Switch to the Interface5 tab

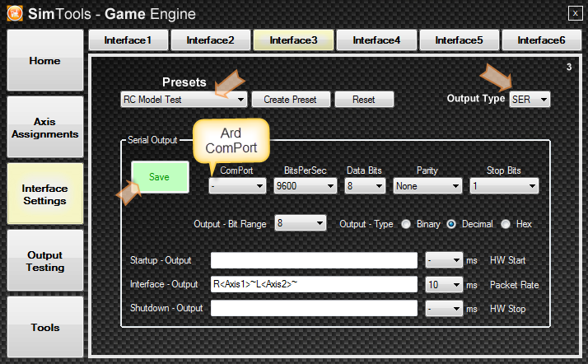460,40
